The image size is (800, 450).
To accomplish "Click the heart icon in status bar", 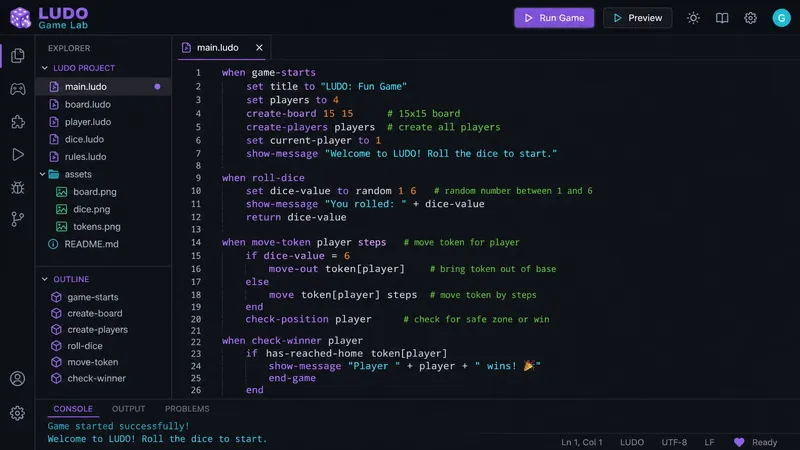I will pyautogui.click(x=739, y=442).
